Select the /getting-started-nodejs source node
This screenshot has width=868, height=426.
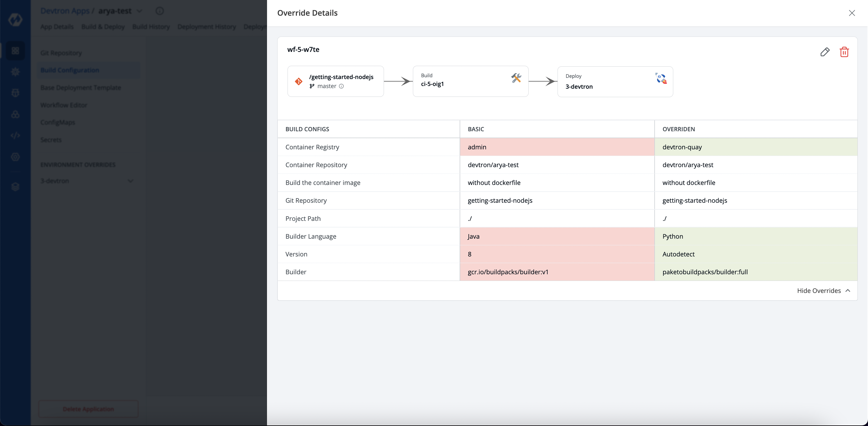pos(336,81)
